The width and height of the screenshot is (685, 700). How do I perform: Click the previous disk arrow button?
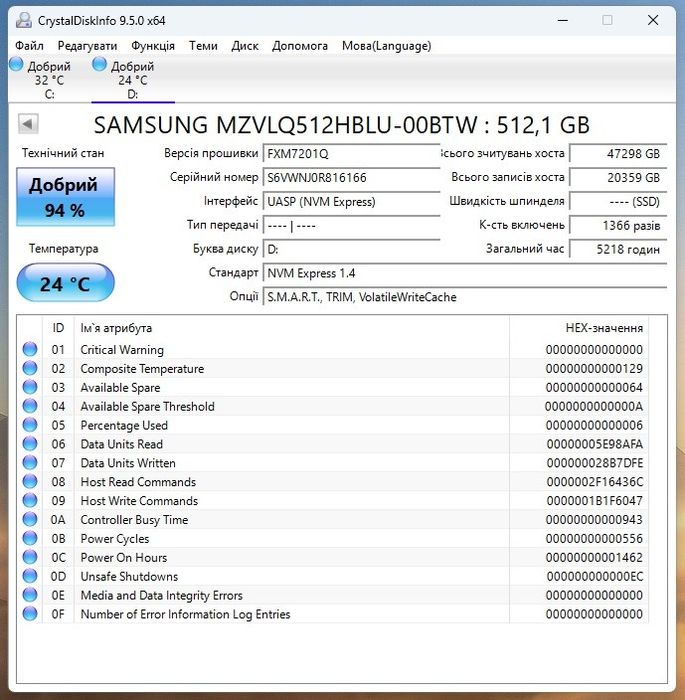[28, 124]
